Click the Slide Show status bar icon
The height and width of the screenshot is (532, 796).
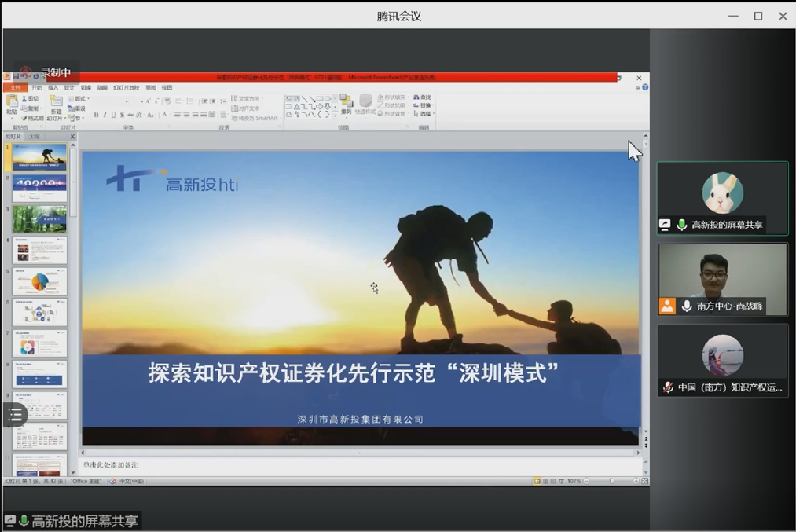pyautogui.click(x=562, y=481)
